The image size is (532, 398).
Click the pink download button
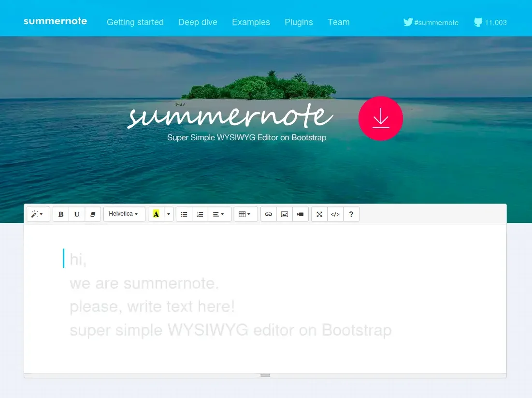pyautogui.click(x=381, y=118)
